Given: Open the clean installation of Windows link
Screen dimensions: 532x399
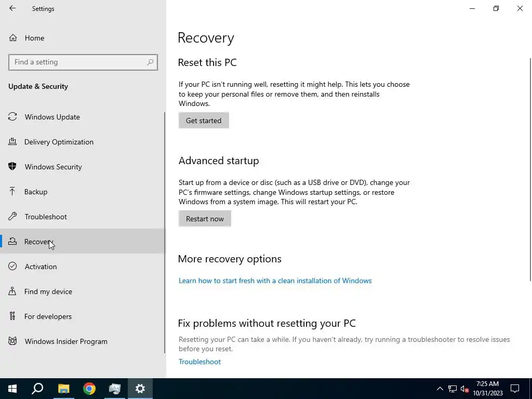Looking at the screenshot, I should [x=275, y=281].
